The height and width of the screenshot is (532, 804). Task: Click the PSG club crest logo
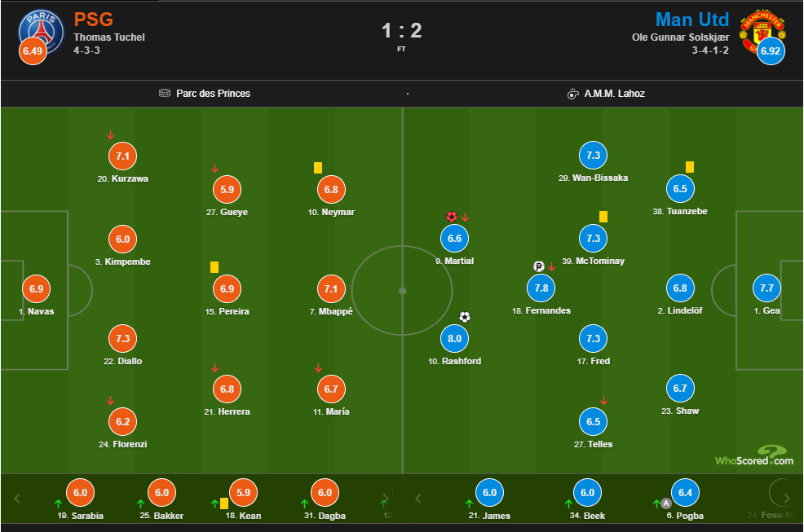42,31
